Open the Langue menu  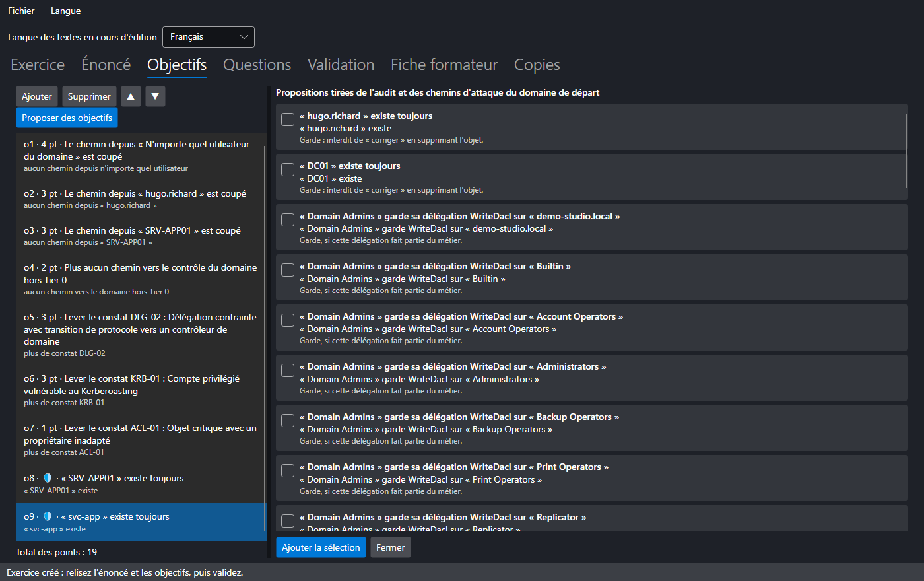(66, 11)
